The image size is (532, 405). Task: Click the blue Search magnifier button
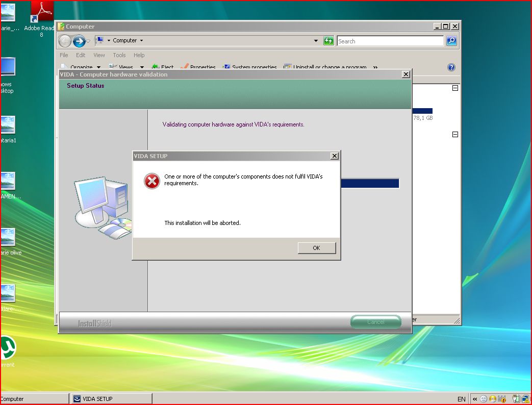click(x=451, y=41)
